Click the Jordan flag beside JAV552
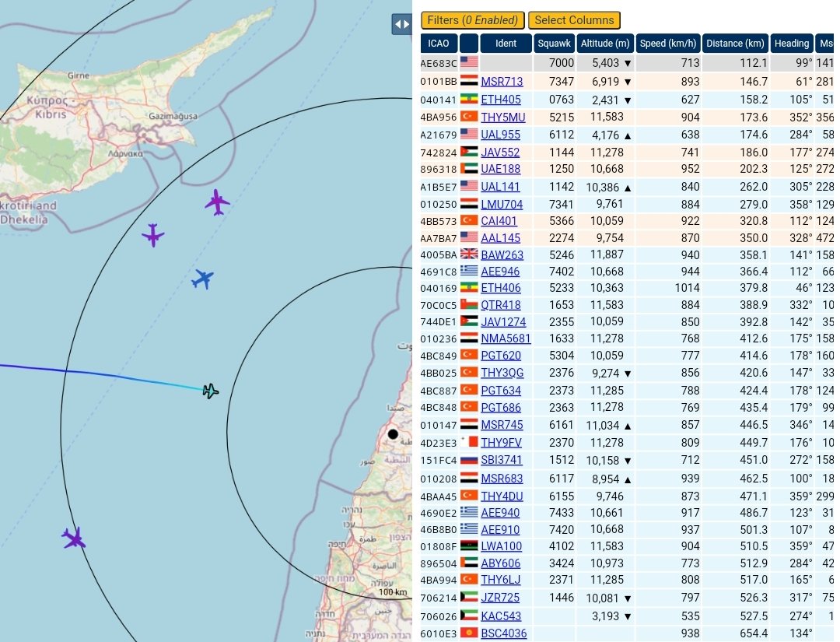 coord(469,152)
